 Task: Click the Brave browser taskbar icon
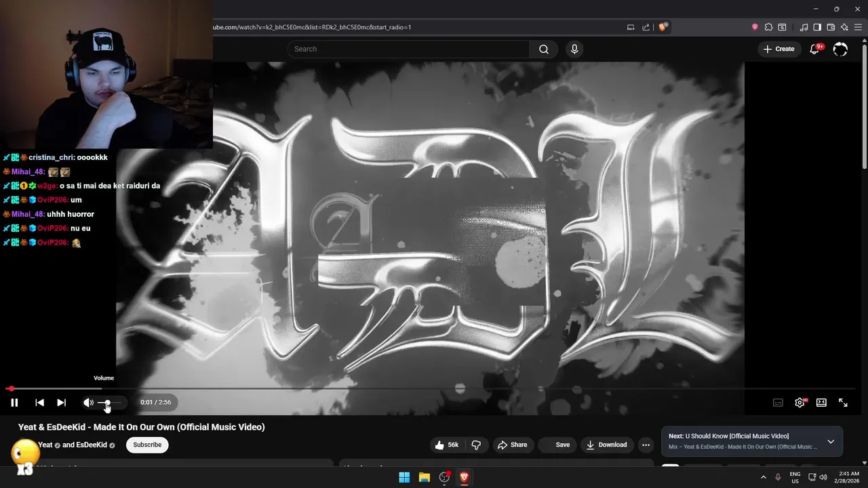click(x=465, y=477)
